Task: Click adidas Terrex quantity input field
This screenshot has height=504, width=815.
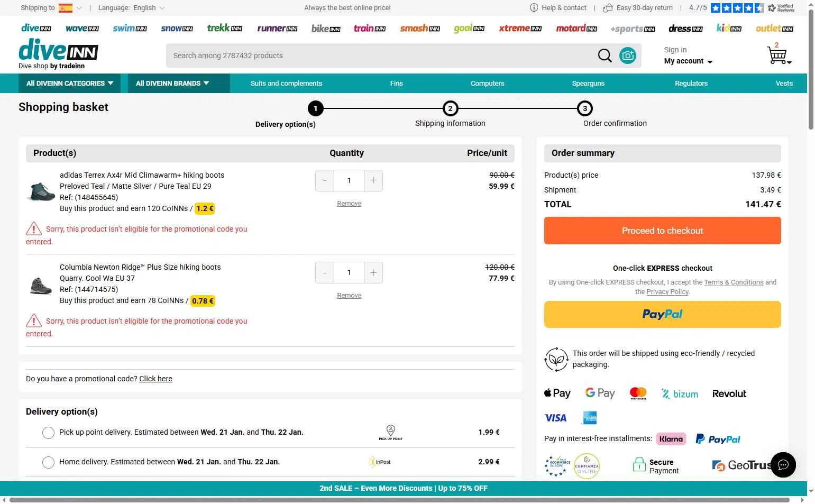Action: pyautogui.click(x=349, y=180)
